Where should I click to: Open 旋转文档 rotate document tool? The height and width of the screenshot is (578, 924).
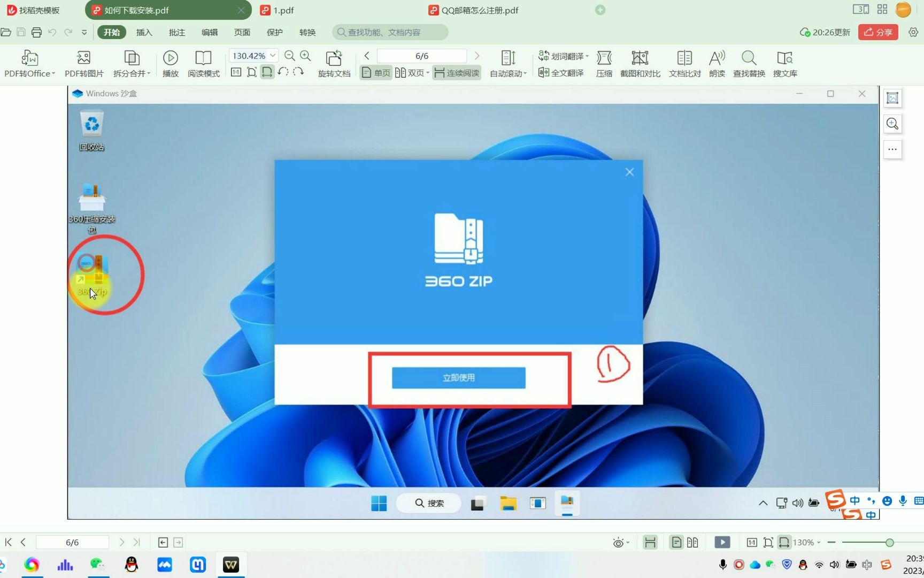(334, 63)
